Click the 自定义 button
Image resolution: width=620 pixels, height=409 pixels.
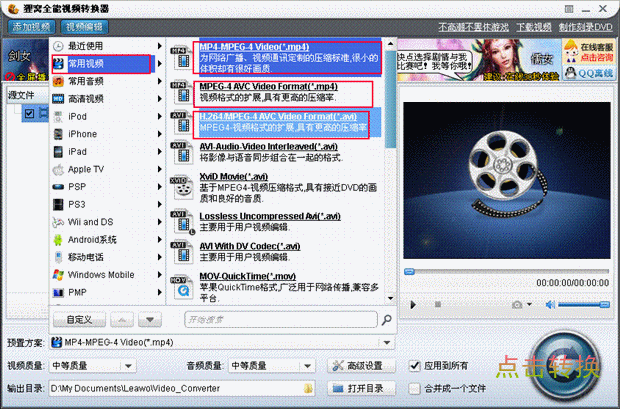[79, 320]
